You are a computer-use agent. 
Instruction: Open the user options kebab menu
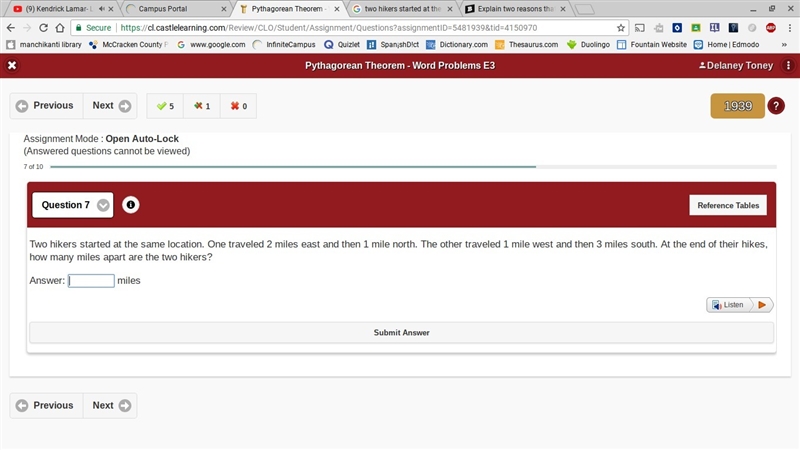(788, 65)
